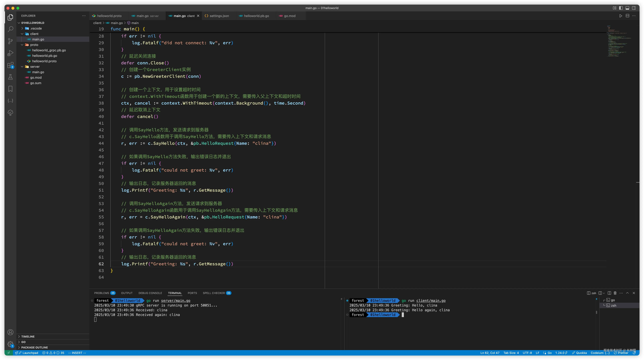
Task: Click the Run file play icon
Action: (621, 16)
